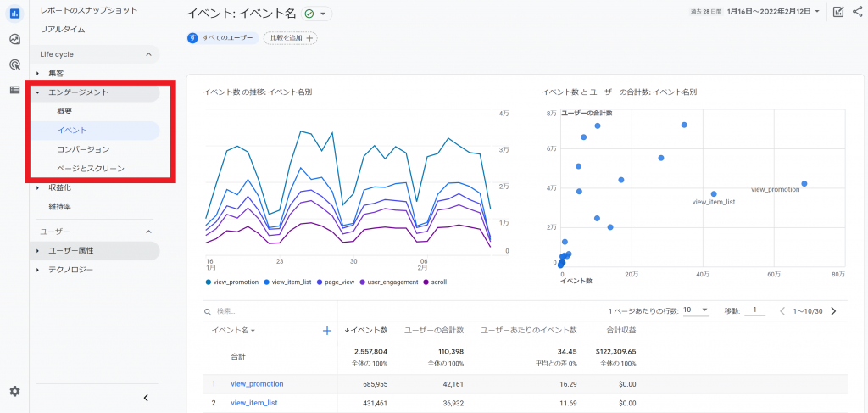Screen dimensions: 868x413
Task: Open 概要 under engagement
Action: click(64, 111)
